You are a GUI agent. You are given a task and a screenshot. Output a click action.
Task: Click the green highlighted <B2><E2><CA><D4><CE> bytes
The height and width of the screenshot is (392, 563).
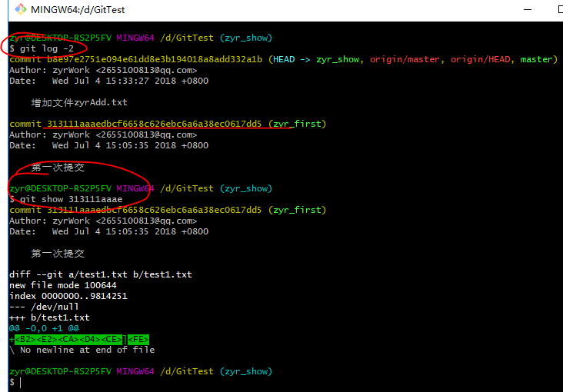click(x=68, y=339)
